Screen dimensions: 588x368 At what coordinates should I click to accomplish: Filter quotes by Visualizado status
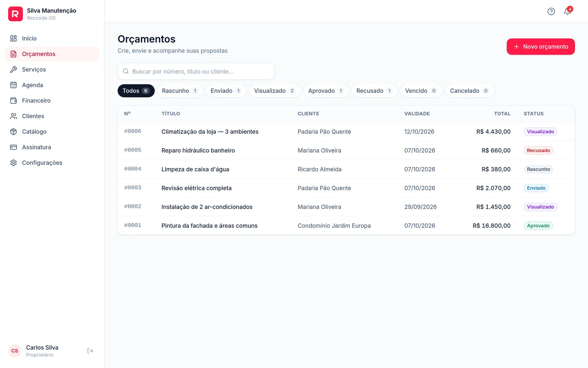pos(275,91)
